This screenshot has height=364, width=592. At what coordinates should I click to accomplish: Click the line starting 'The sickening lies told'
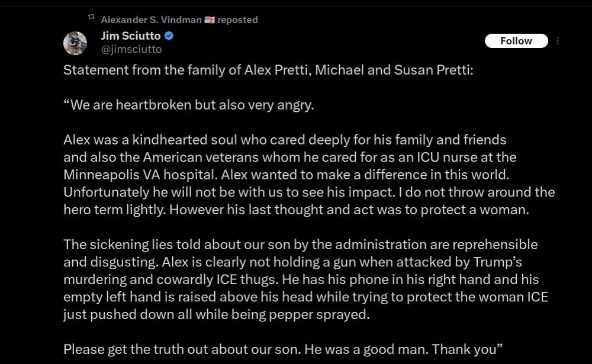(x=300, y=244)
